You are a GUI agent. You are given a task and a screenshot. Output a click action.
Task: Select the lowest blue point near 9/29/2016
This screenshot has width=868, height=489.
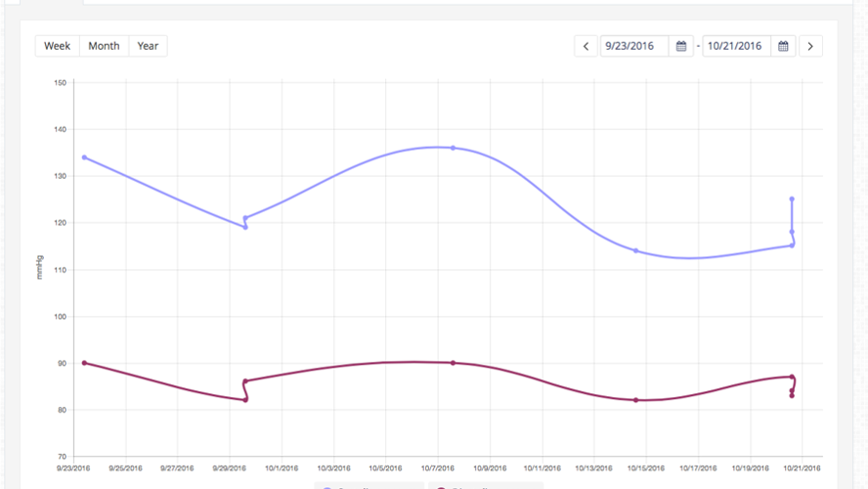click(x=245, y=227)
